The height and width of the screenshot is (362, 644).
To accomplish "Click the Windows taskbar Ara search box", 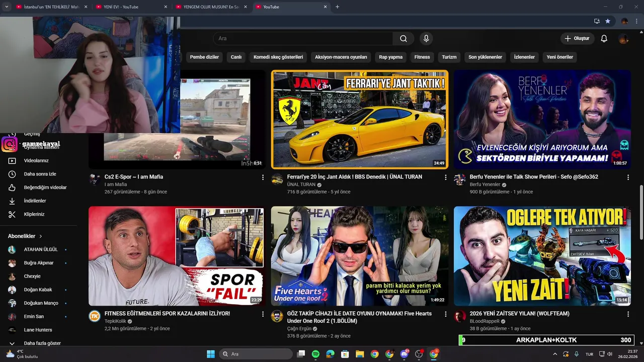I will (256, 354).
